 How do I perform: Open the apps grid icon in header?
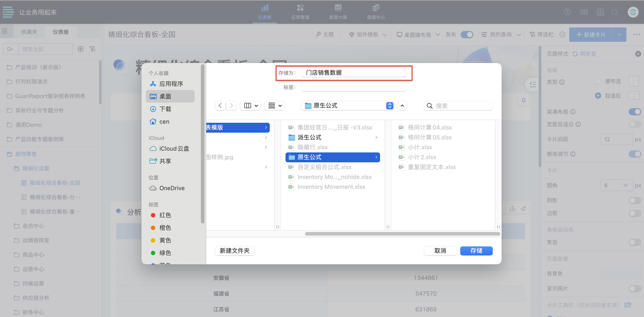coord(584,12)
